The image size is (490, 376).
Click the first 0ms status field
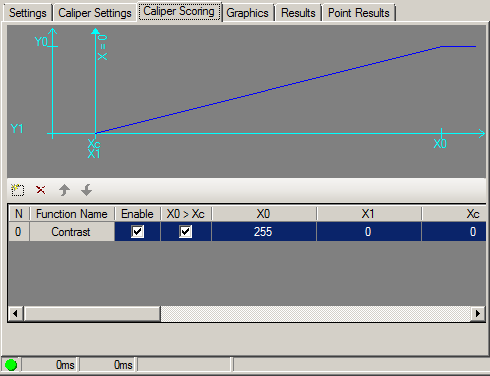pos(49,365)
